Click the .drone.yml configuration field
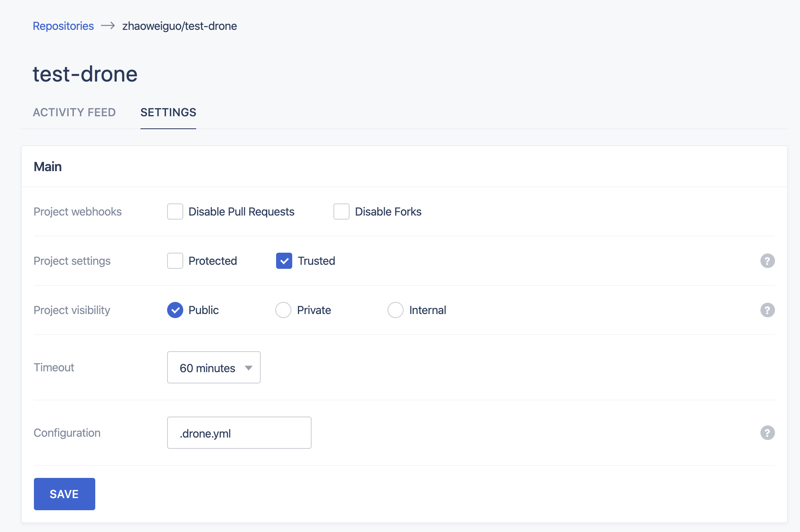 coord(239,433)
